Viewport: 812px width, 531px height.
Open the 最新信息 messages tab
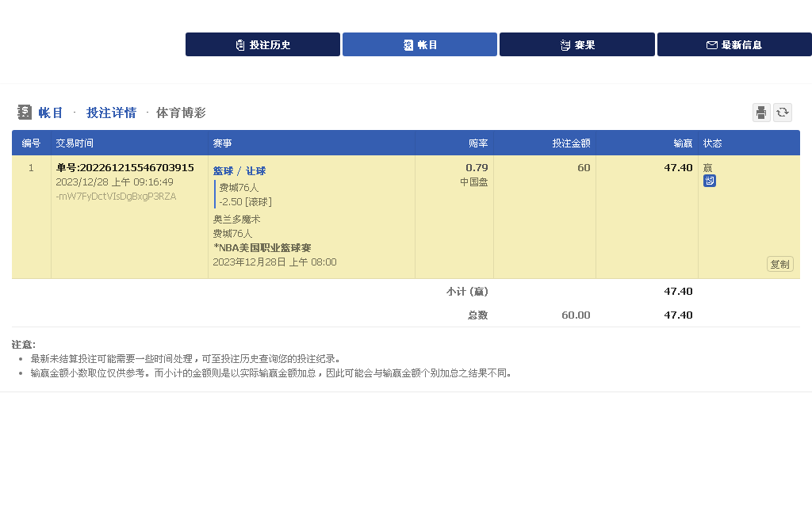pos(734,44)
